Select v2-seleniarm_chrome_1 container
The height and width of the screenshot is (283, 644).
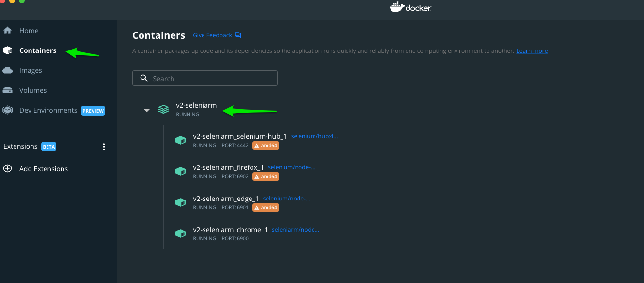click(x=230, y=230)
